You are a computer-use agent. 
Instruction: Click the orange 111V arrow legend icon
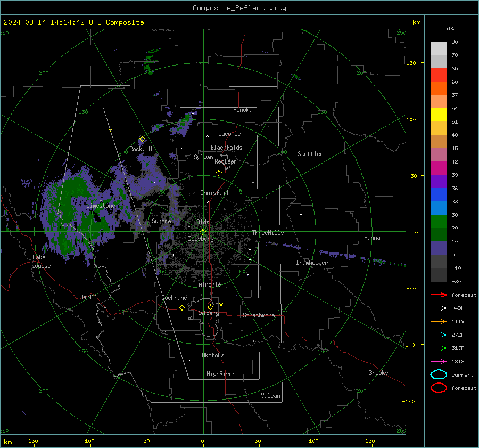pos(439,321)
